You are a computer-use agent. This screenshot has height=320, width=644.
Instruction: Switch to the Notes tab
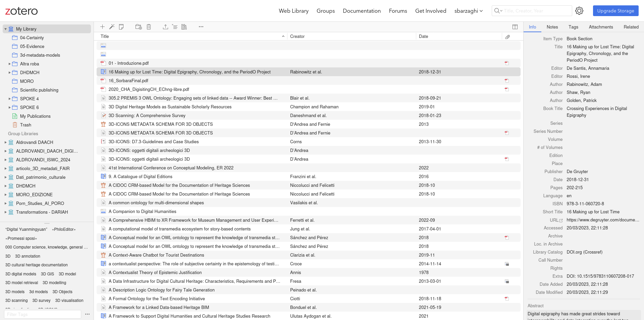552,27
